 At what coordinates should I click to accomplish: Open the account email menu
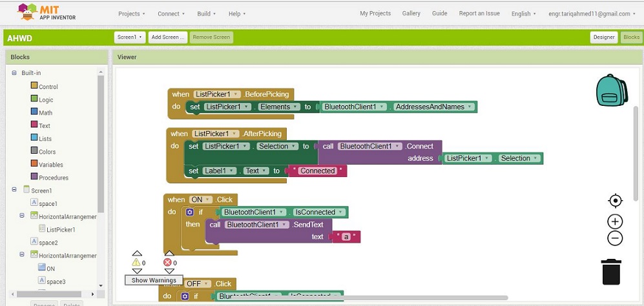(592, 14)
